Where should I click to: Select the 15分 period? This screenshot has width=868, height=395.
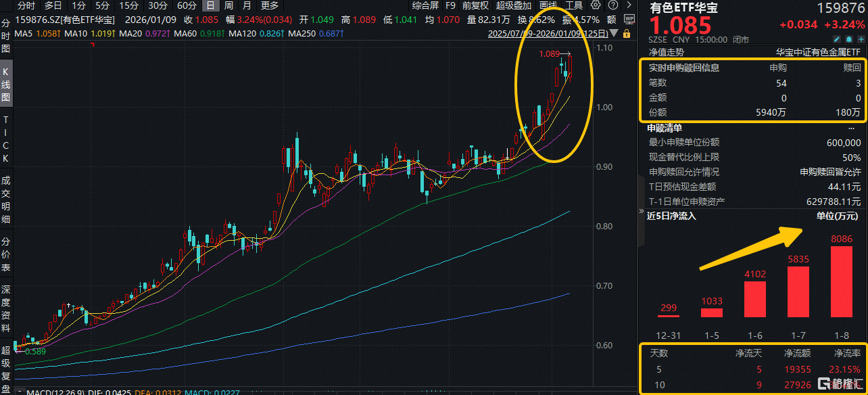(x=128, y=5)
